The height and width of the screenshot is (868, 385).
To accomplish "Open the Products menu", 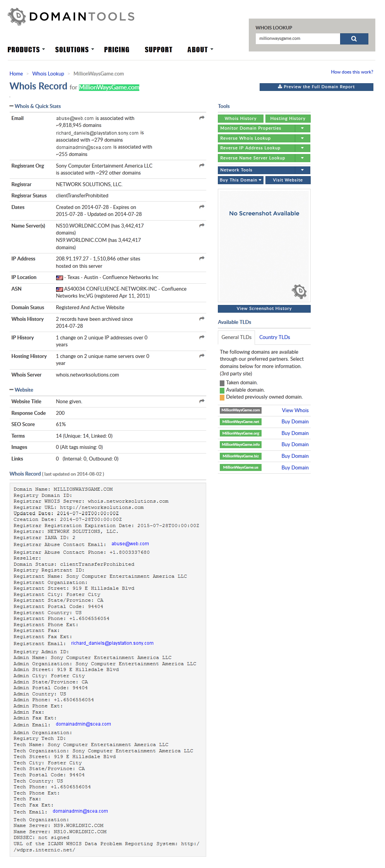I will point(26,50).
